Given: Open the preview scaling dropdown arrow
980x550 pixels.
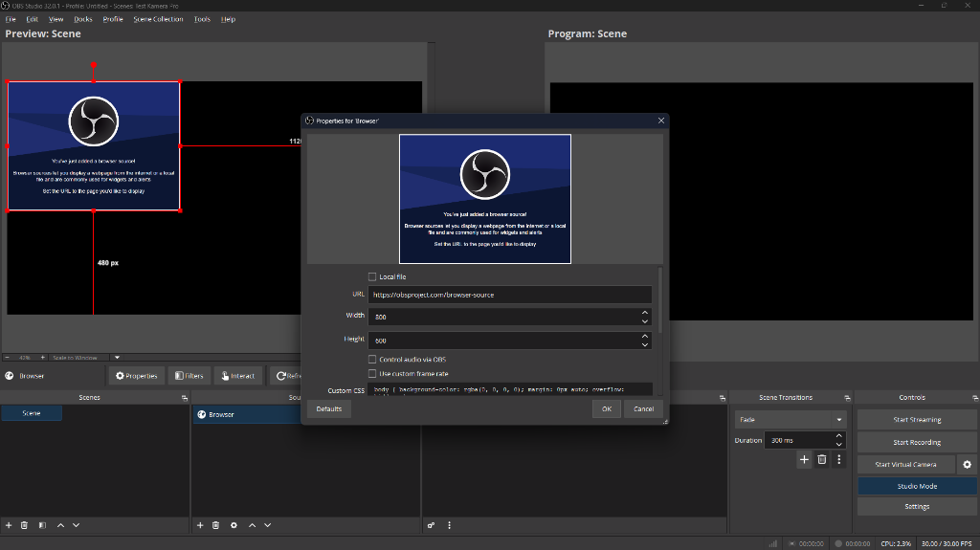Looking at the screenshot, I should pos(117,358).
